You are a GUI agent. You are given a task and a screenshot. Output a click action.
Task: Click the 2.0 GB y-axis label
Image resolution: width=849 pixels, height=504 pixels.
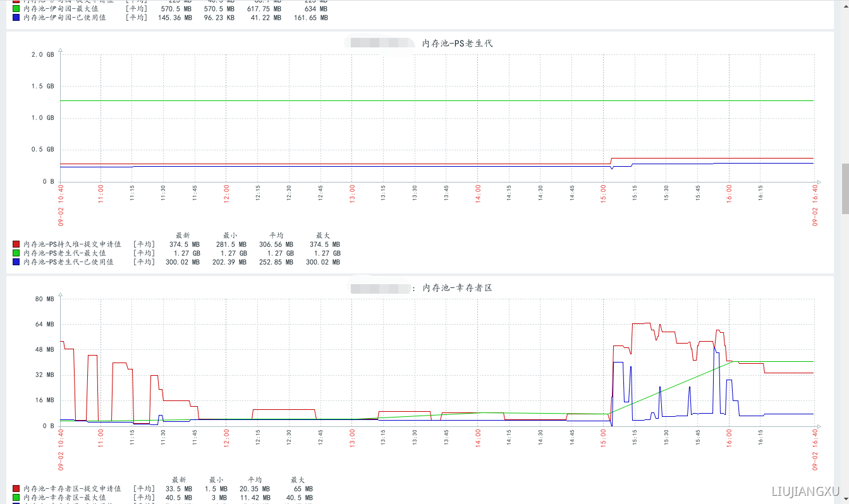[x=42, y=54]
